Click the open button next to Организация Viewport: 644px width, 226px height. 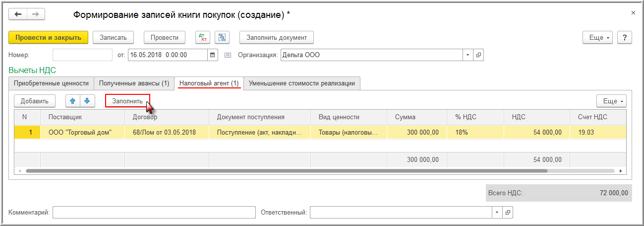[x=478, y=55]
